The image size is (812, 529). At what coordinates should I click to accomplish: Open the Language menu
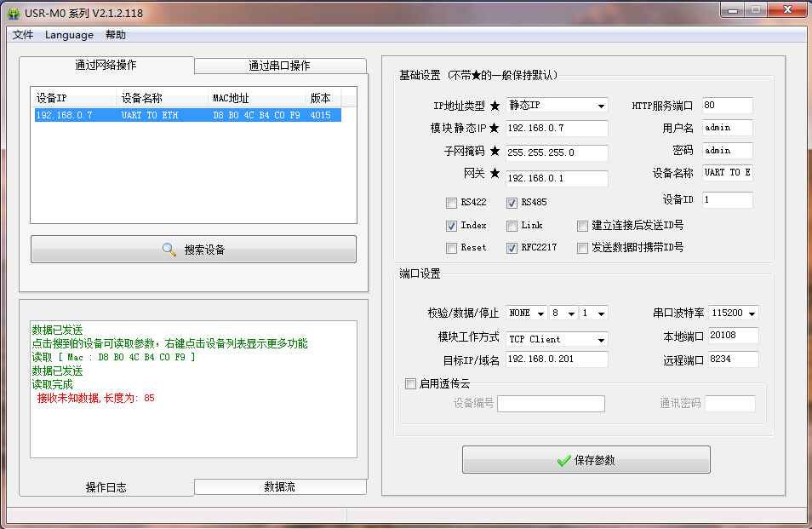(69, 35)
